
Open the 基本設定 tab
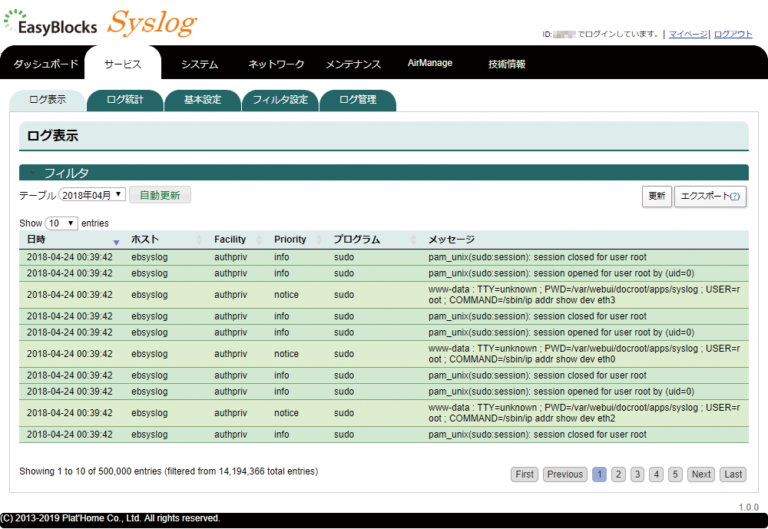click(203, 100)
